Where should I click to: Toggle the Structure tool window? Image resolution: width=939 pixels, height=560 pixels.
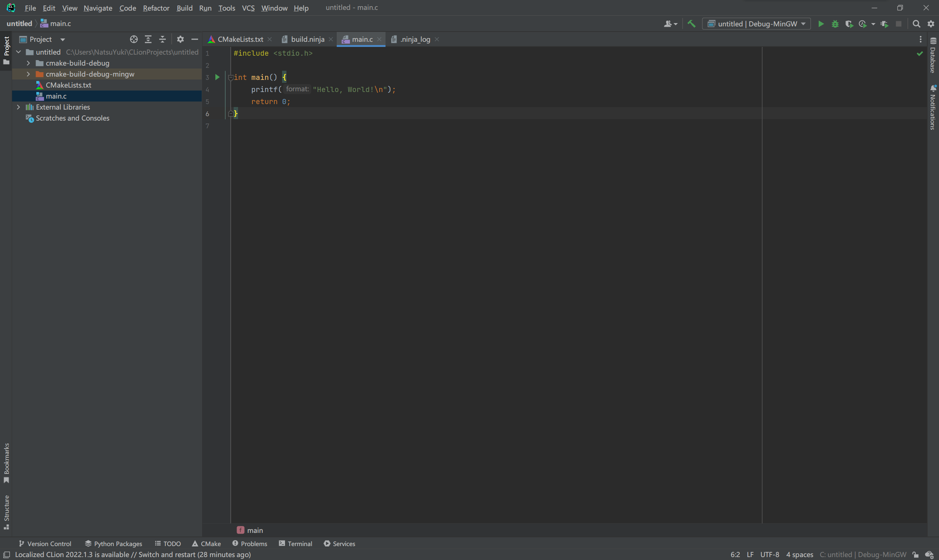[x=6, y=511]
